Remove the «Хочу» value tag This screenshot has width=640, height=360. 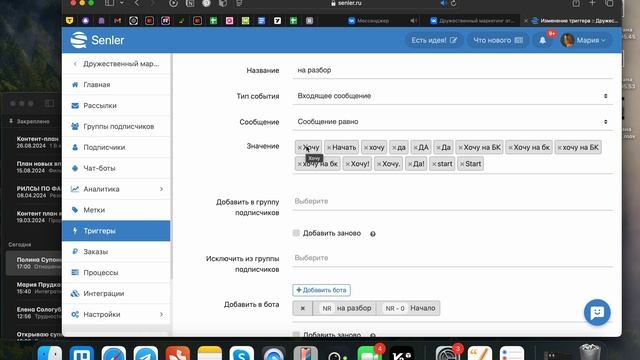tap(300, 147)
